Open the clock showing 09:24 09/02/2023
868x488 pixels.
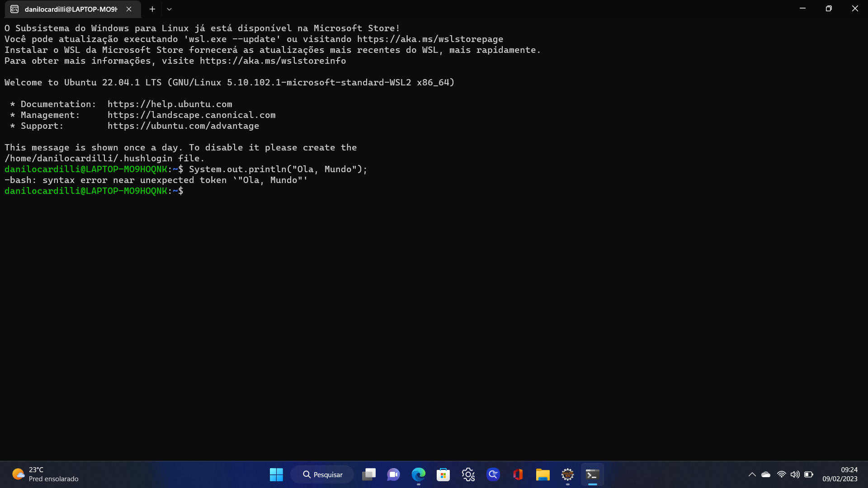840,474
